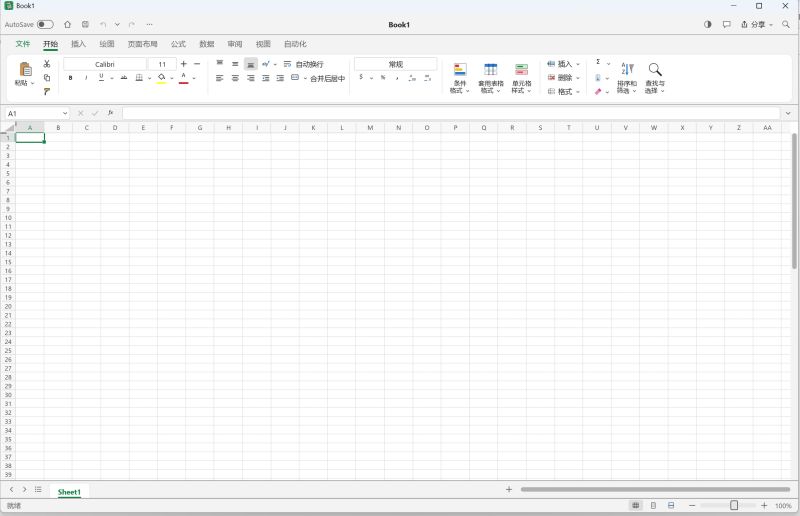Apply currency dollar format
Viewport: 800px width, 516px height.
(361, 78)
